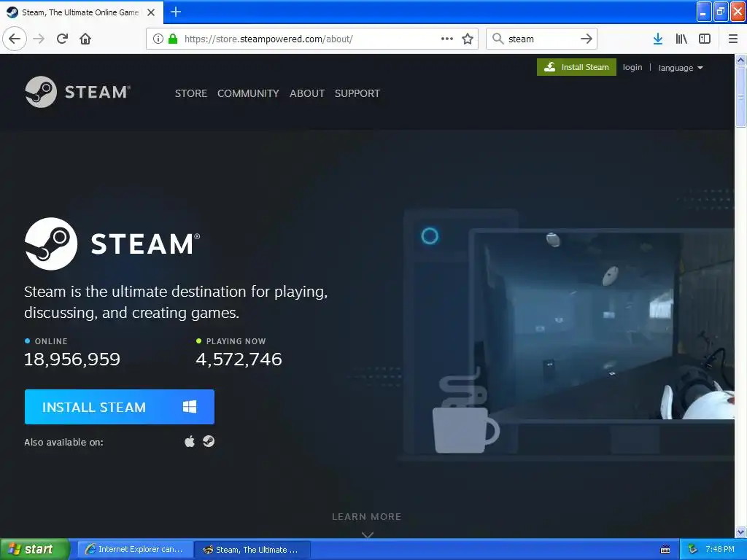
Task: Click the 'Also available on:' label
Action: [64, 442]
